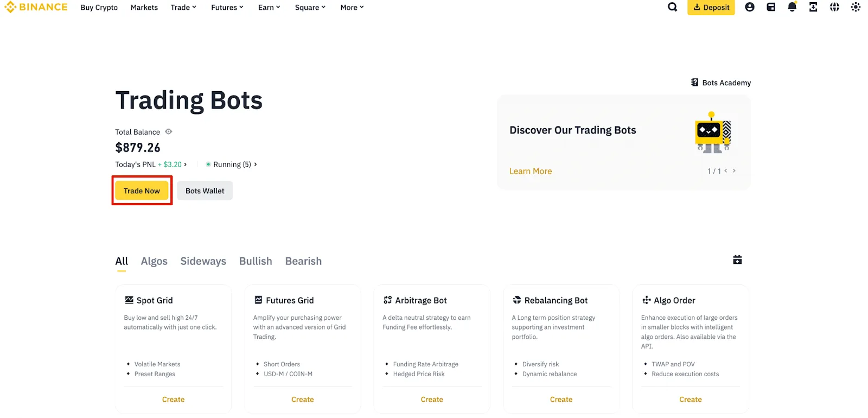Open the wallet icon in header

(771, 7)
